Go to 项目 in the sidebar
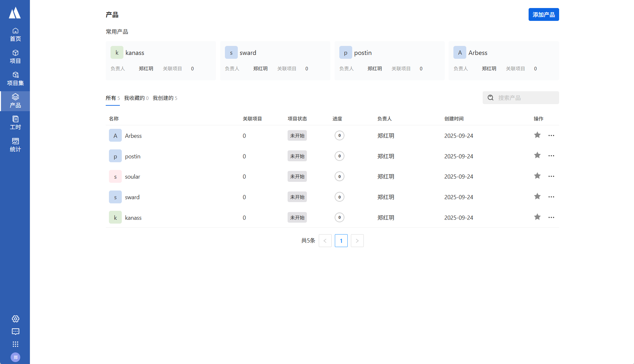The width and height of the screenshot is (634, 364). [x=15, y=57]
